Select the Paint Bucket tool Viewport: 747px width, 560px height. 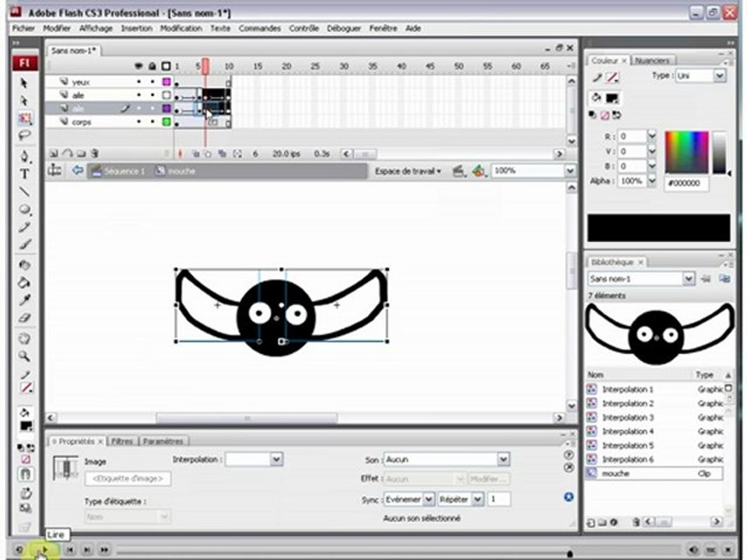(25, 283)
